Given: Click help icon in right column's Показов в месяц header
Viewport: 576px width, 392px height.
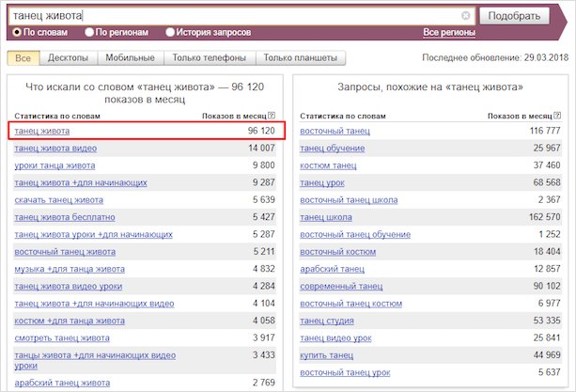Looking at the screenshot, I should tap(557, 115).
